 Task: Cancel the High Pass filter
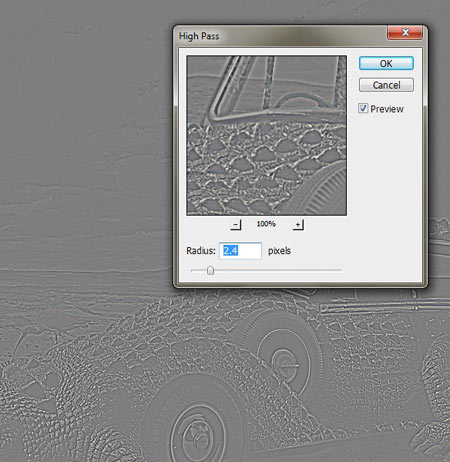point(386,85)
